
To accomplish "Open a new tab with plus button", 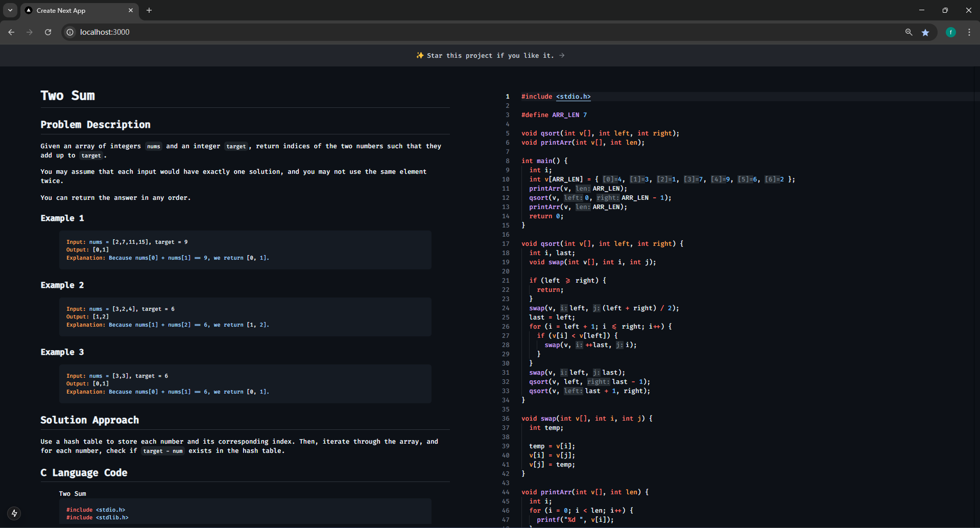I will (149, 10).
